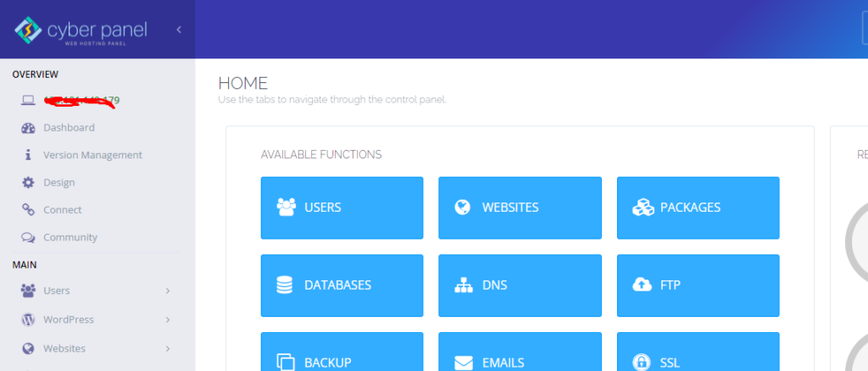The width and height of the screenshot is (868, 371).
Task: Open the USERS function tile
Action: [x=342, y=208]
